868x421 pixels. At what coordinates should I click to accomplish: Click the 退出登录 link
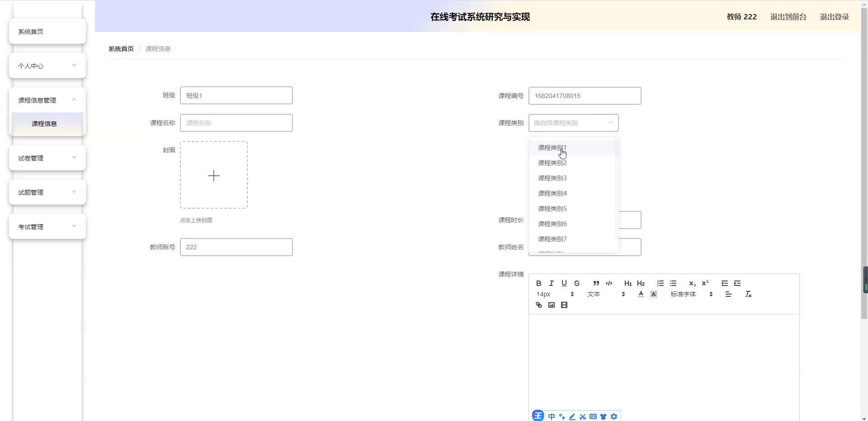pos(834,17)
